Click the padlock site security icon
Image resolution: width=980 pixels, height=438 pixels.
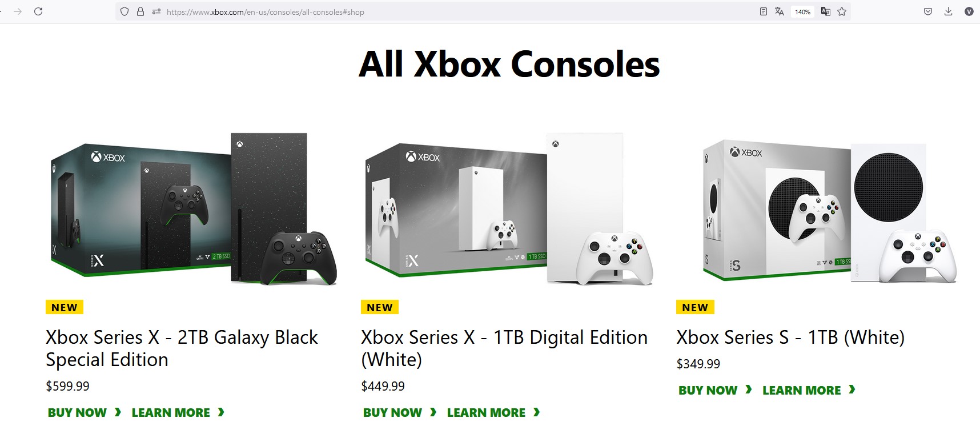140,11
